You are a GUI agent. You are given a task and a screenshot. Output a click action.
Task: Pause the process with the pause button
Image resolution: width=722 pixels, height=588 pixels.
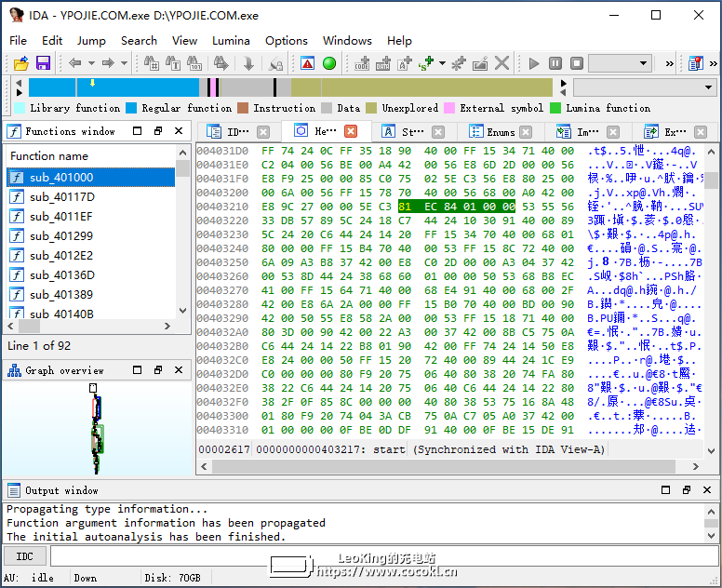[555, 63]
